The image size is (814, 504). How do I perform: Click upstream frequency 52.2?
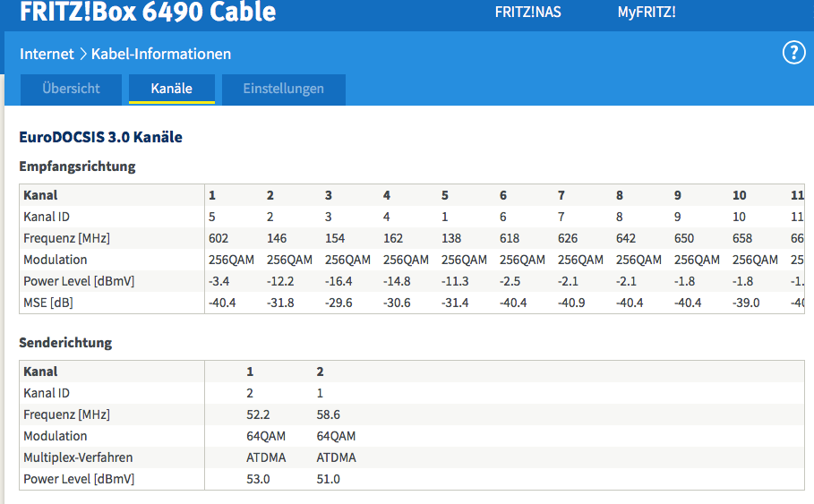click(258, 414)
